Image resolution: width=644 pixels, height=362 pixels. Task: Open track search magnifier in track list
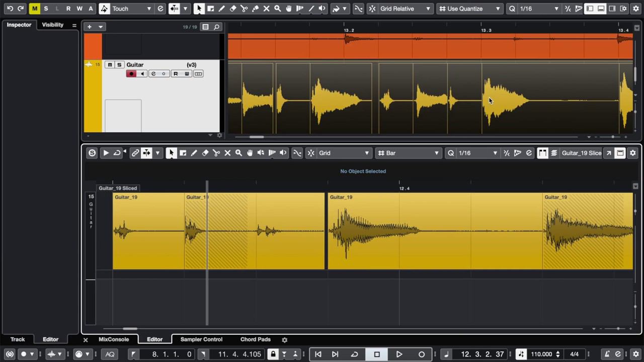(217, 27)
